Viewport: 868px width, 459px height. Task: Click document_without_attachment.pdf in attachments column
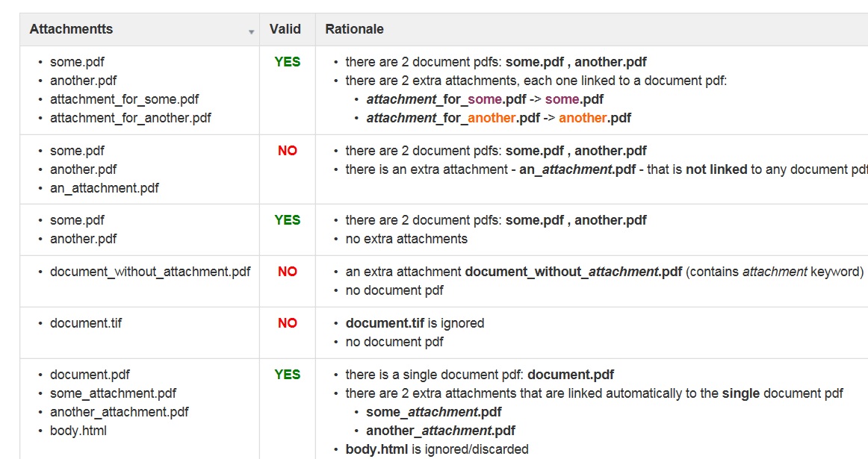pyautogui.click(x=150, y=272)
